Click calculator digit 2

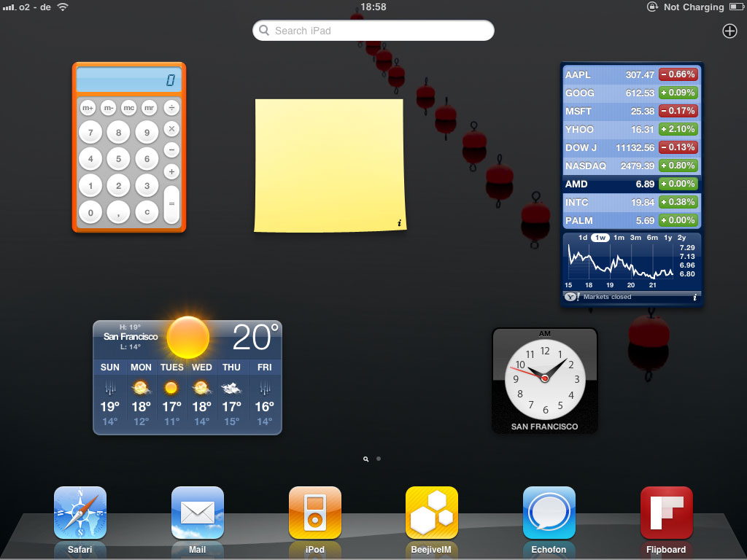click(x=119, y=186)
